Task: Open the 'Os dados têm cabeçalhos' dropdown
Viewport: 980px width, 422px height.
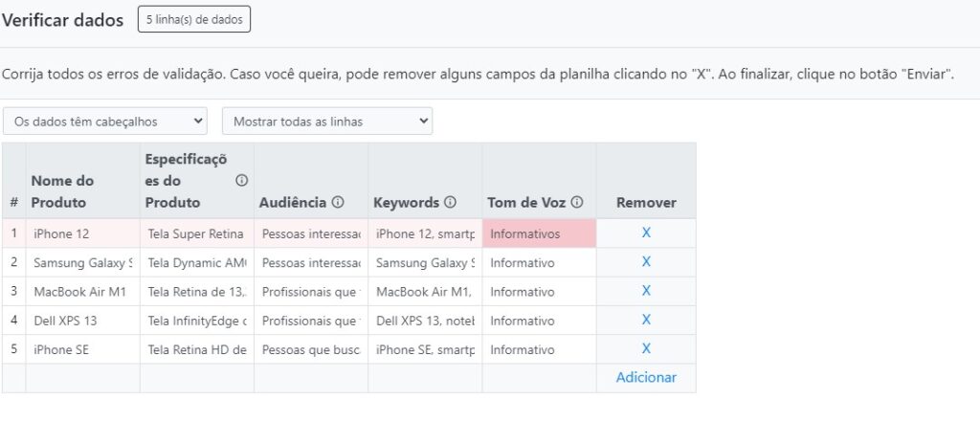Action: click(105, 122)
